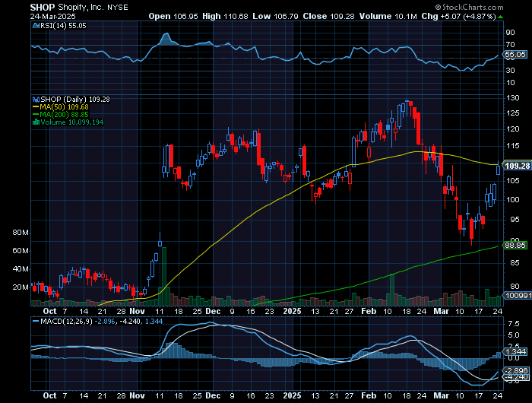Click the blue MACD line swatch

tap(36, 321)
